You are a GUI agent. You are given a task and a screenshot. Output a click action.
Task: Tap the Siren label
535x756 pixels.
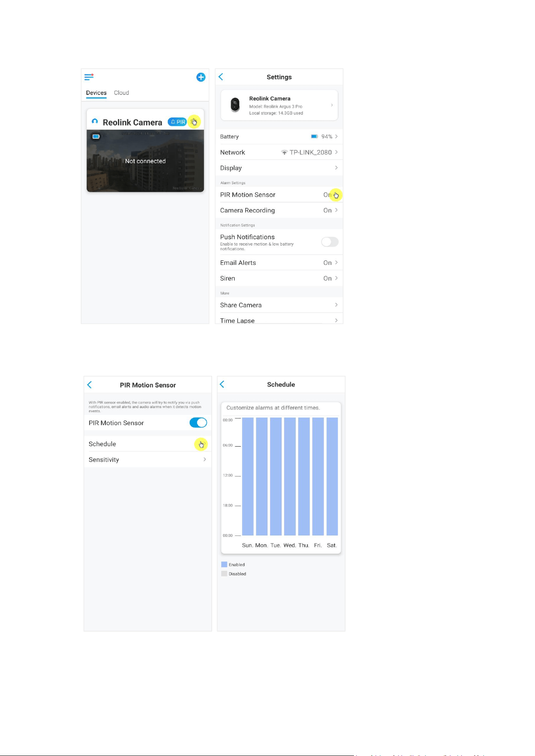tap(227, 278)
